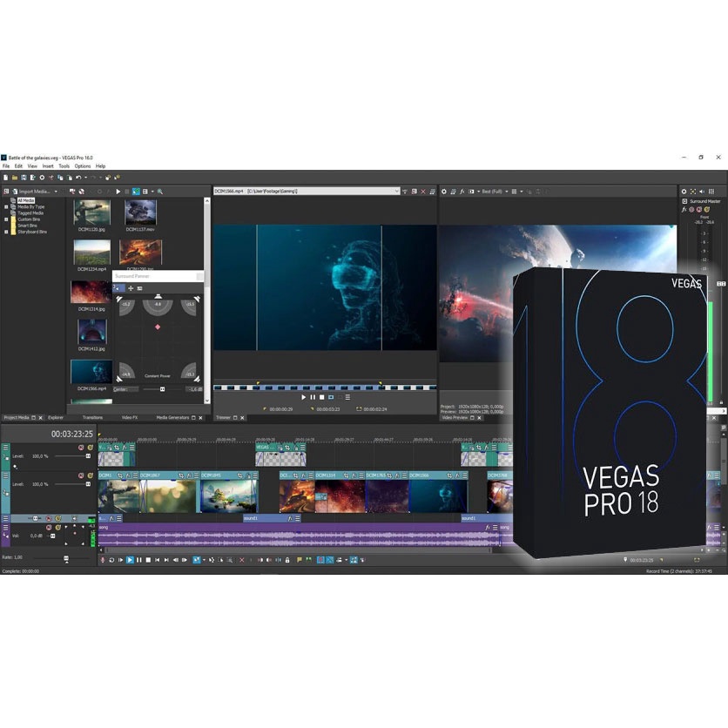The image size is (728, 728).
Task: Click the lock icon in the timeline toolbar
Action: pos(287,560)
